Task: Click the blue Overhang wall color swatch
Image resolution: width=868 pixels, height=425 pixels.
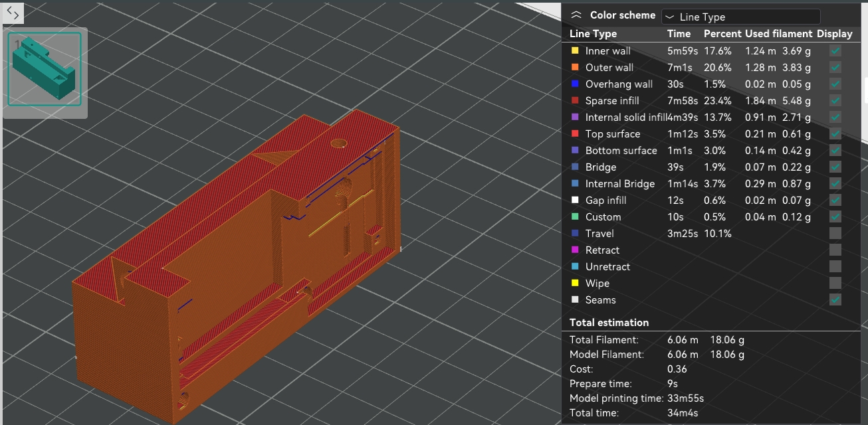Action: pos(575,84)
